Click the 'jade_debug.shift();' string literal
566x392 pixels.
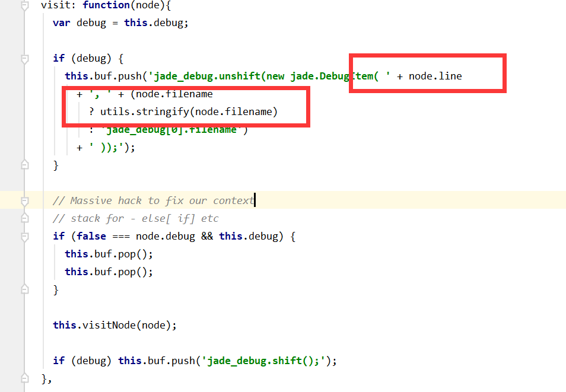[263, 361]
